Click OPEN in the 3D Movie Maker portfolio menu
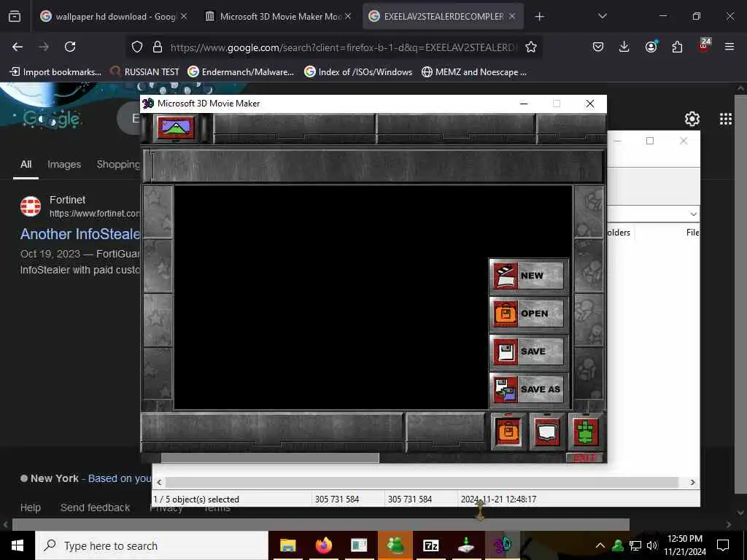 pyautogui.click(x=529, y=314)
